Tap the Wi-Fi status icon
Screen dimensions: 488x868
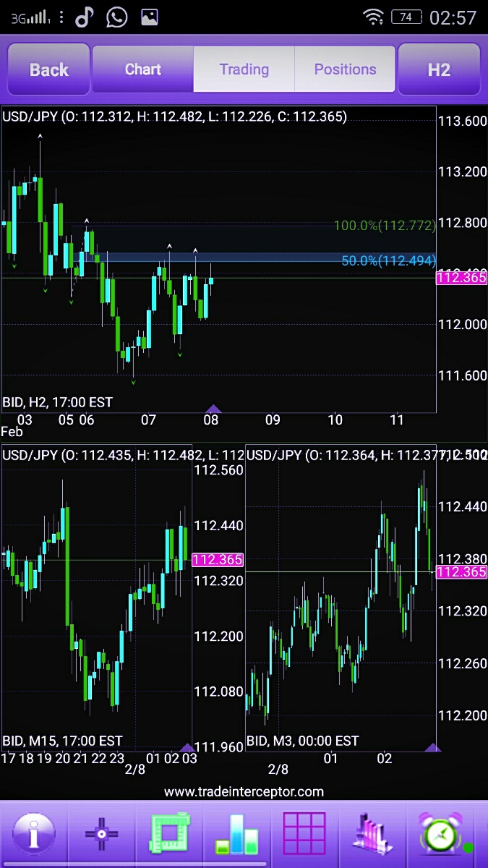coord(373,17)
